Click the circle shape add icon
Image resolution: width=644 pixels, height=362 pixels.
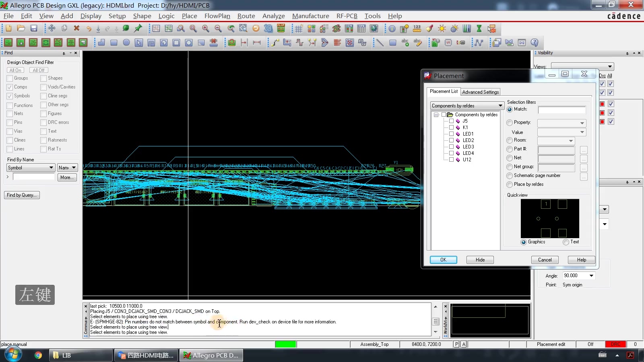(x=126, y=42)
